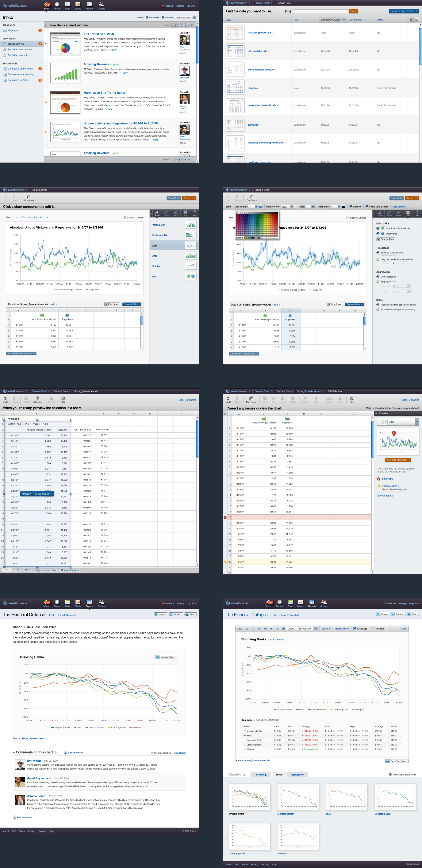Click Upload a Spreadsheet button
This screenshot has width=422, height=868.
click(x=404, y=11)
